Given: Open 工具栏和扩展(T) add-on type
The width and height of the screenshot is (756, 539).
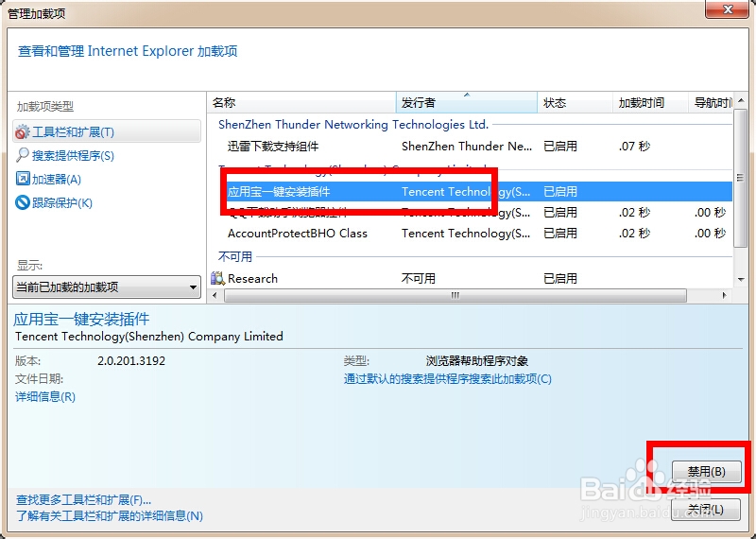Looking at the screenshot, I should [107, 131].
